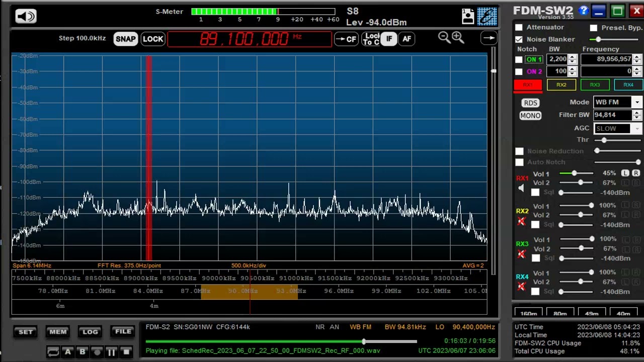The image size is (644, 362).
Task: Select the RX3 receiver tab
Action: tap(595, 85)
